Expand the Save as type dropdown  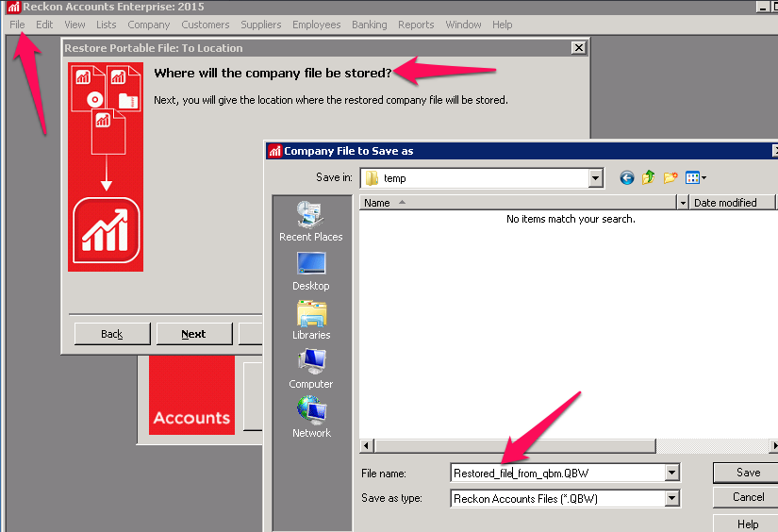[x=671, y=498]
